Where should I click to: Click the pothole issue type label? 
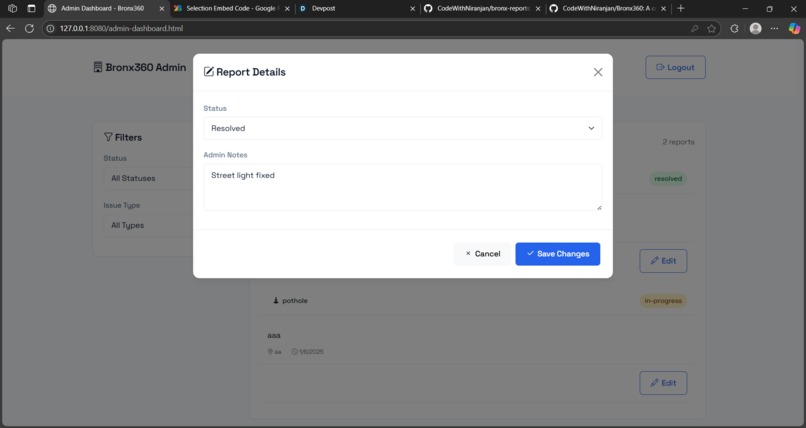(295, 301)
